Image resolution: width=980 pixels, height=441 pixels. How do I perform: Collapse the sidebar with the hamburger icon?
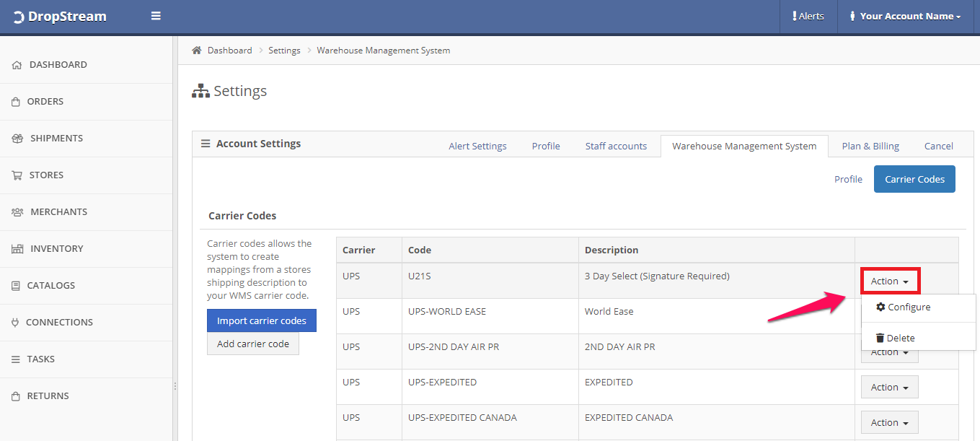[156, 15]
